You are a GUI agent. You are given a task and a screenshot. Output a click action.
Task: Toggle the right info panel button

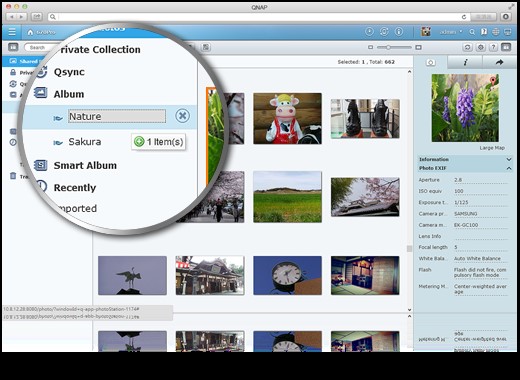[x=506, y=47]
